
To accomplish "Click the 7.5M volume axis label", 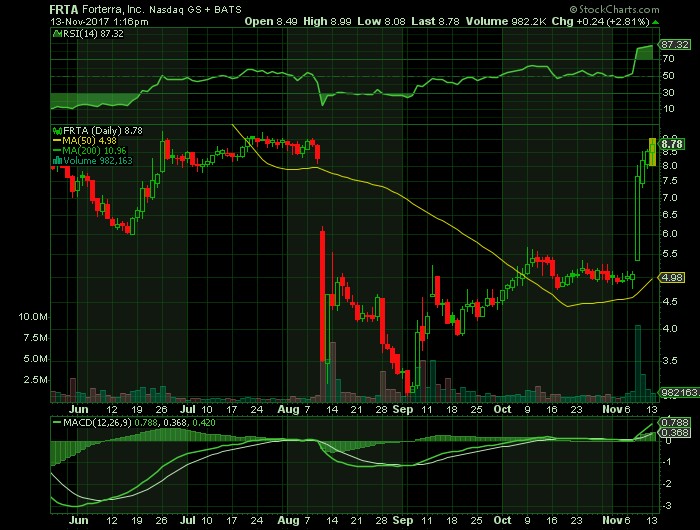I will [35, 338].
